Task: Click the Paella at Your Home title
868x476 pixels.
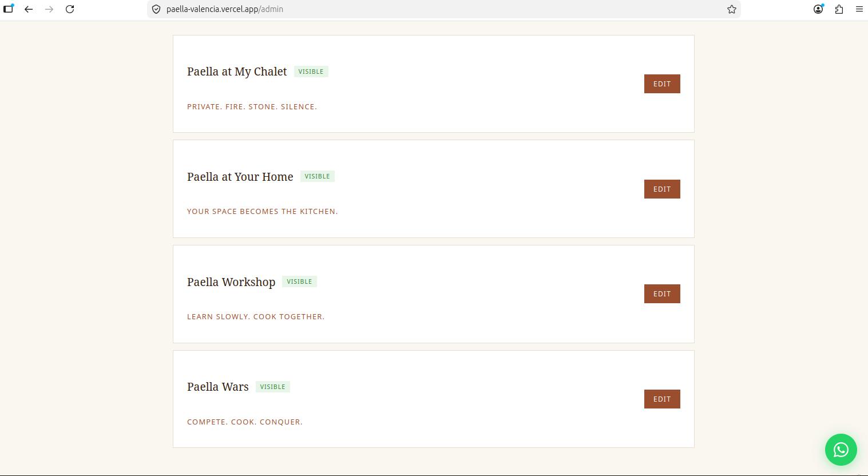Action: [240, 177]
